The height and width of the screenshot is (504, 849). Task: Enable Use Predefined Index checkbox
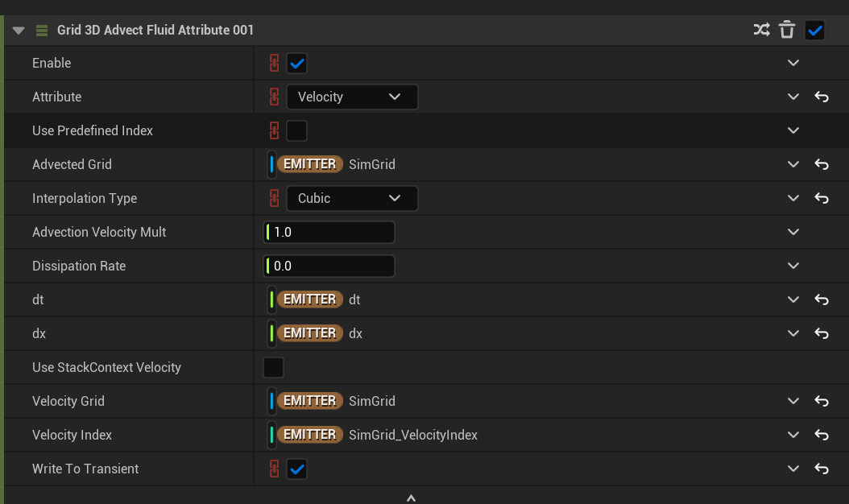tap(297, 130)
